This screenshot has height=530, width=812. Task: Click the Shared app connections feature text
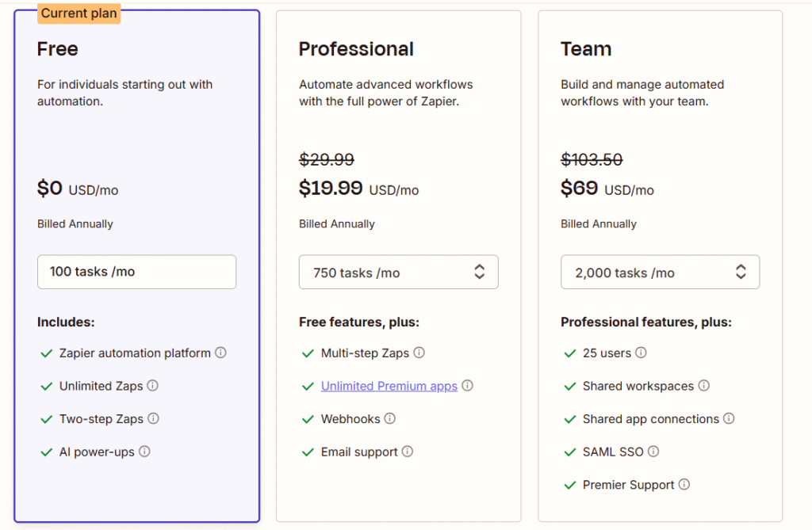[651, 419]
